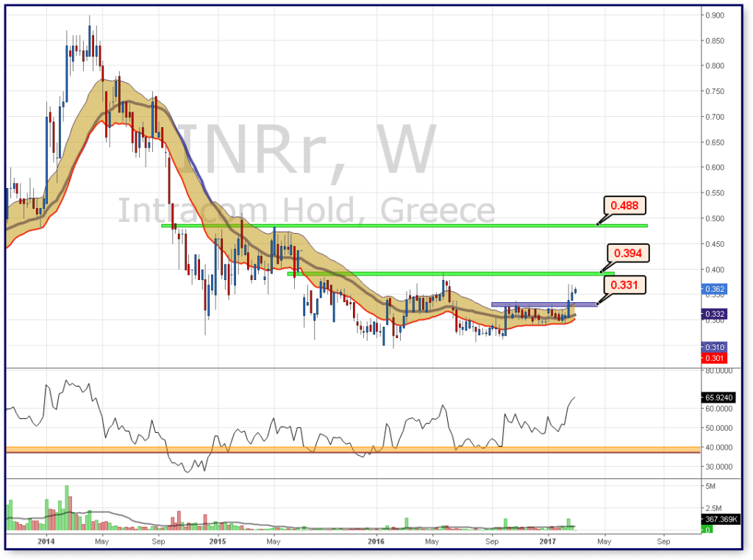Click the 65.9240 RSI value tag
This screenshot has width=753, height=560.
click(718, 398)
